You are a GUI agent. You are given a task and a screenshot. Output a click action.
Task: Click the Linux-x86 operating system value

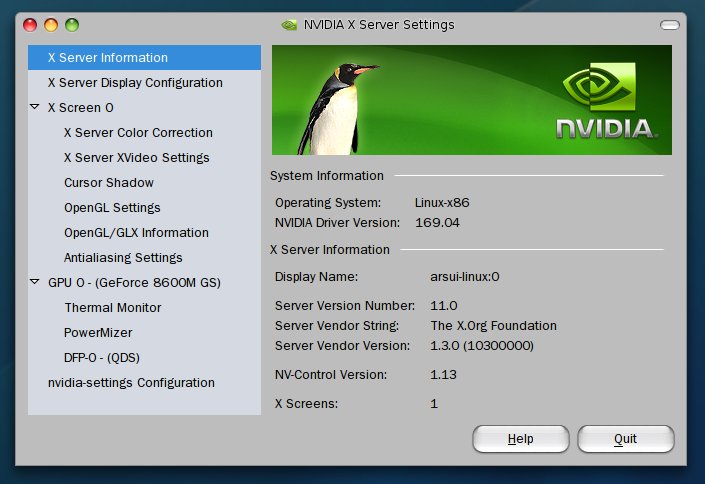click(x=442, y=203)
